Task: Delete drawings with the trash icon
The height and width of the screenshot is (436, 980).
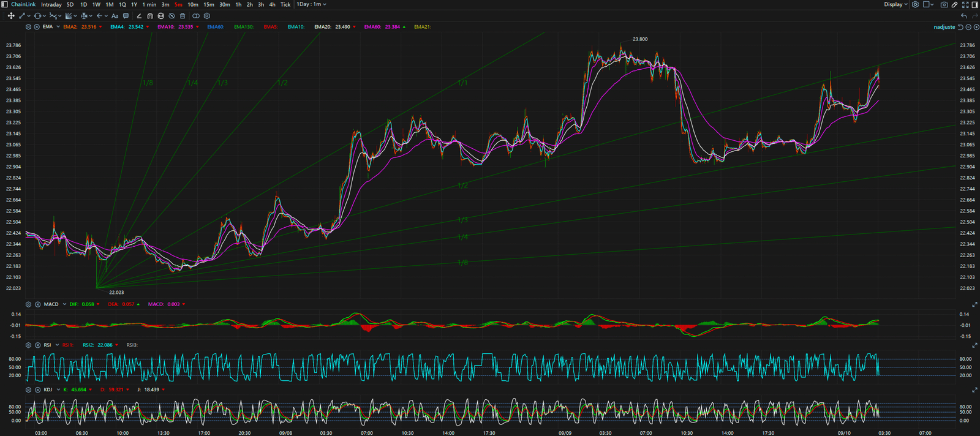Action: click(183, 16)
